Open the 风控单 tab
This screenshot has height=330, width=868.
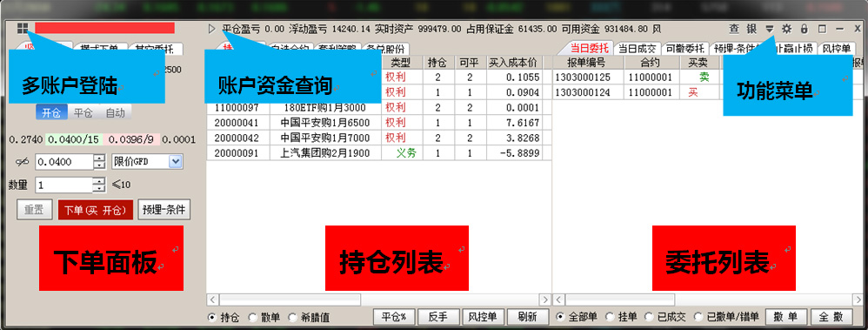tap(836, 49)
